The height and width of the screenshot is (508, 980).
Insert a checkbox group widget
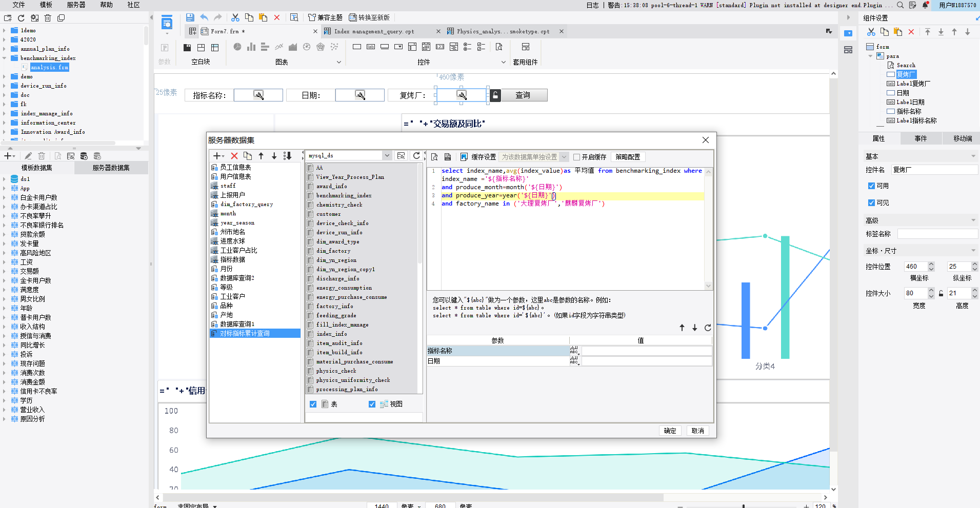click(x=481, y=47)
